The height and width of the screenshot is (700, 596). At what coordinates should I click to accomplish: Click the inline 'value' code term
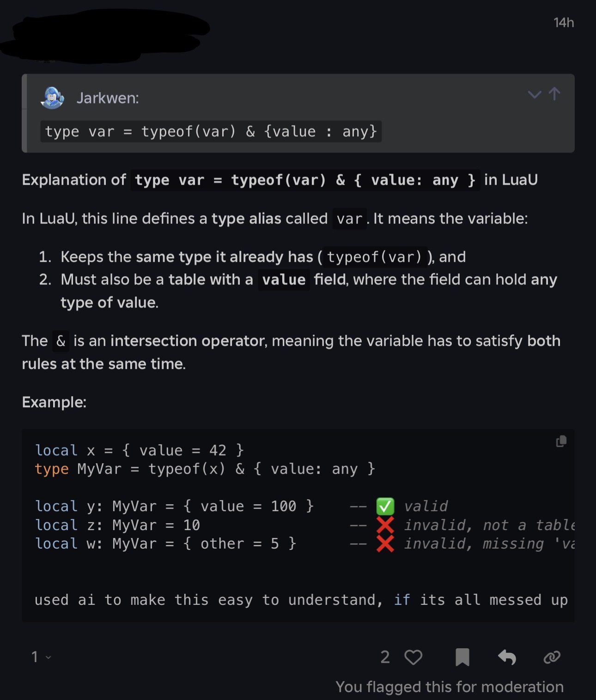coord(284,280)
